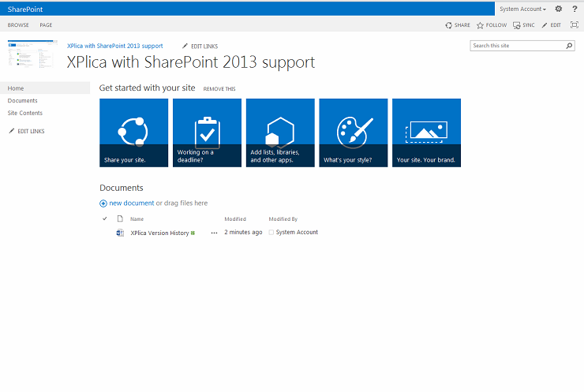The height and width of the screenshot is (392, 584).
Task: Toggle the select-all checkmark in Documents
Action: point(105,218)
